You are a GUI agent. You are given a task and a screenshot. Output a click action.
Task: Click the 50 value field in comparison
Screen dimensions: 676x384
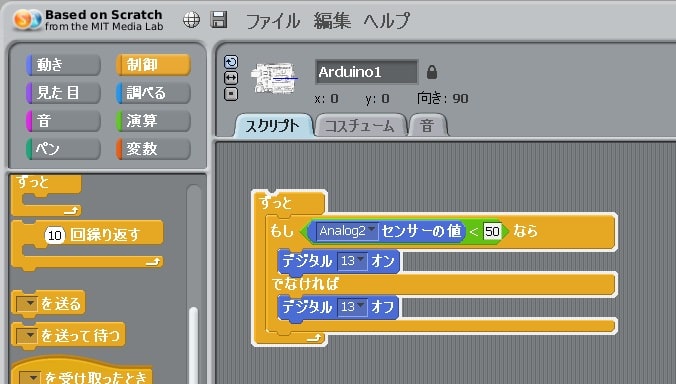[492, 231]
